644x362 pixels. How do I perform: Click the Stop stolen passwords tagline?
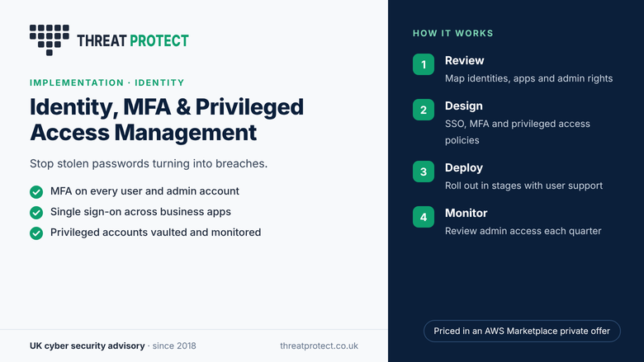point(149,163)
